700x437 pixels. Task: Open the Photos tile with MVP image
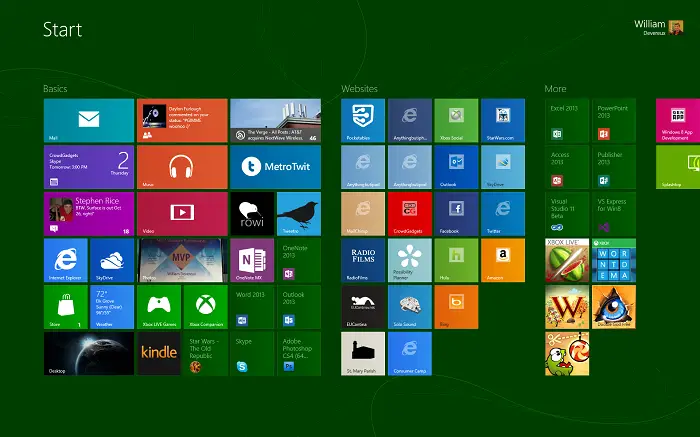(182, 260)
